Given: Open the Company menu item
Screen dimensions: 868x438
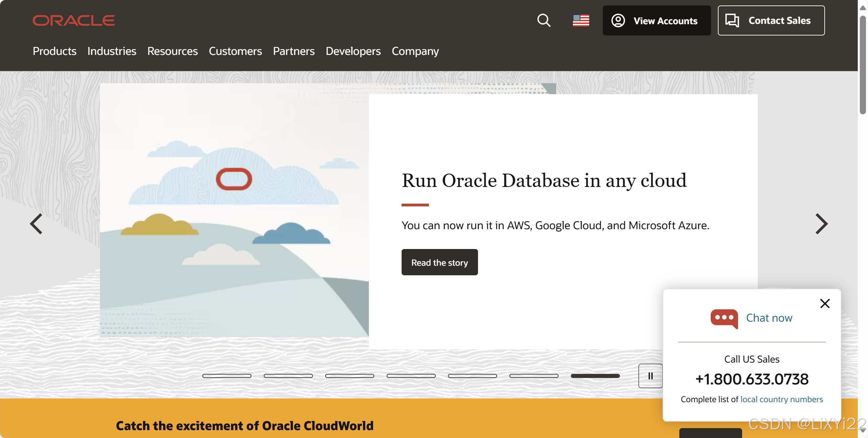Looking at the screenshot, I should click(415, 51).
